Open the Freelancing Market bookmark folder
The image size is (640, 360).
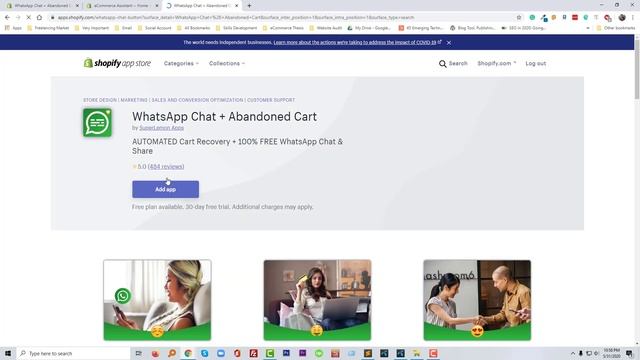tap(48, 28)
